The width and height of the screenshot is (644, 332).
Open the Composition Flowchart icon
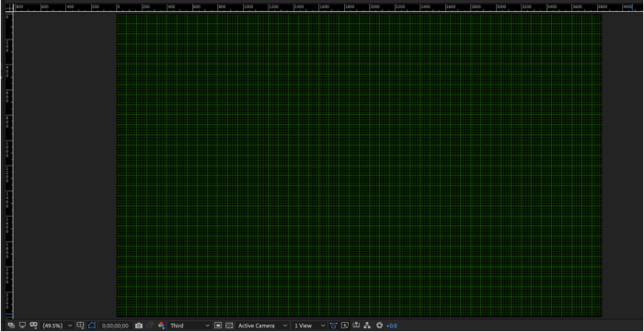368,326
